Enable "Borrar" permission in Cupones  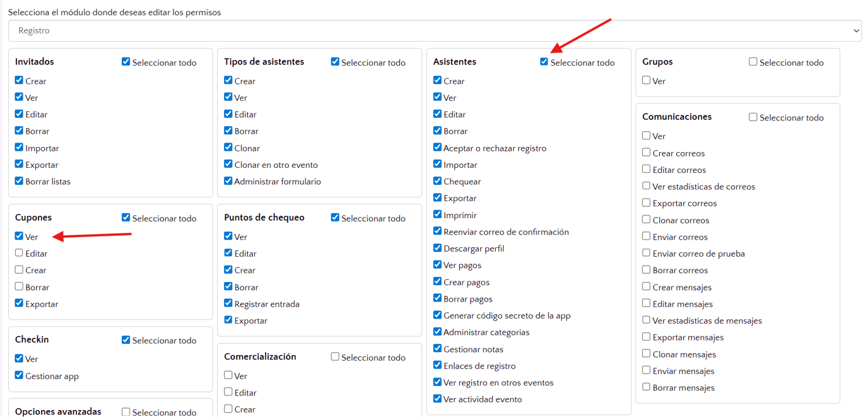tap(19, 286)
